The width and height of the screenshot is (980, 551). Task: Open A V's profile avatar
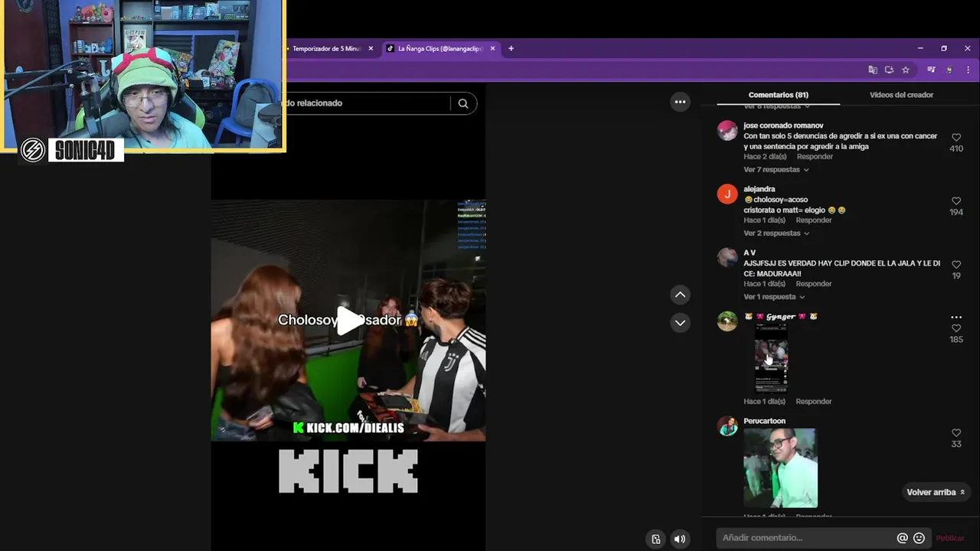tap(727, 258)
